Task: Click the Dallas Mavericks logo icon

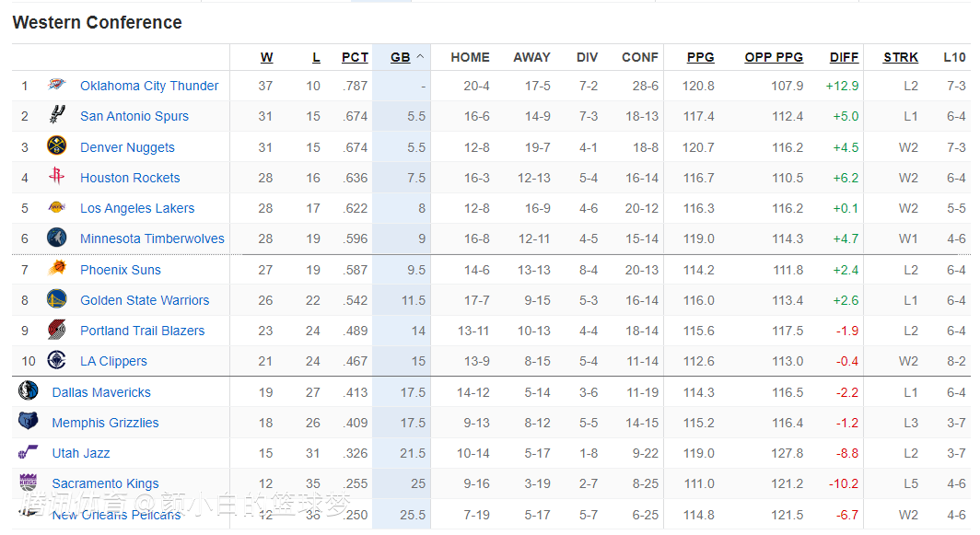Action: click(28, 391)
